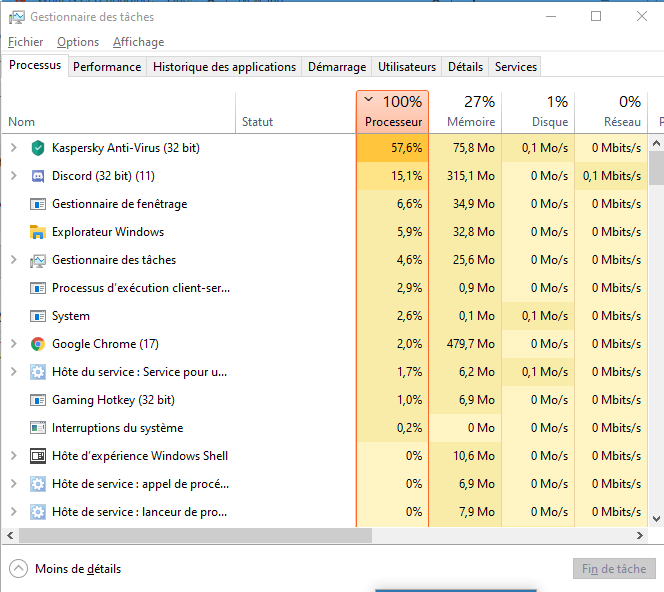Expand the Google Chrome (17) process group
The height and width of the screenshot is (592, 664).
(14, 343)
